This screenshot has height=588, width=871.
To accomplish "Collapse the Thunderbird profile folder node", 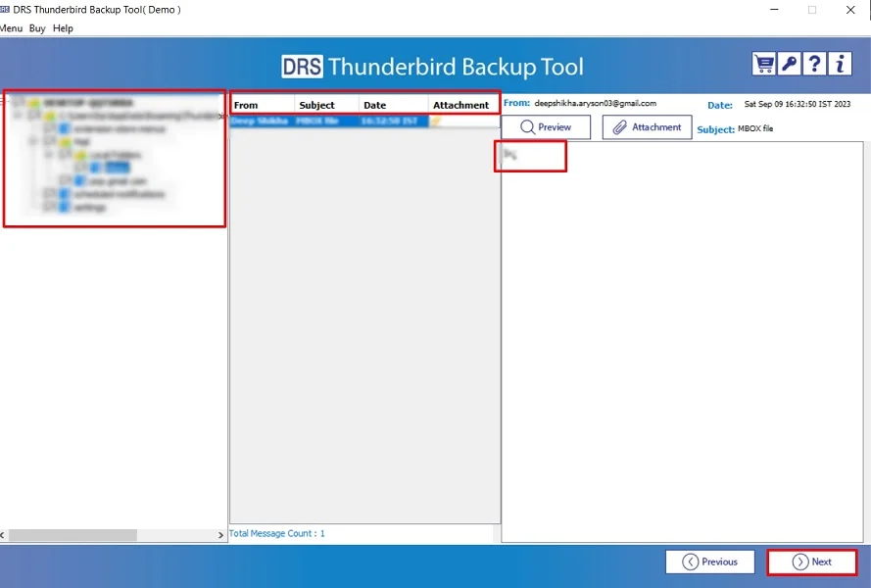I will [x=18, y=114].
